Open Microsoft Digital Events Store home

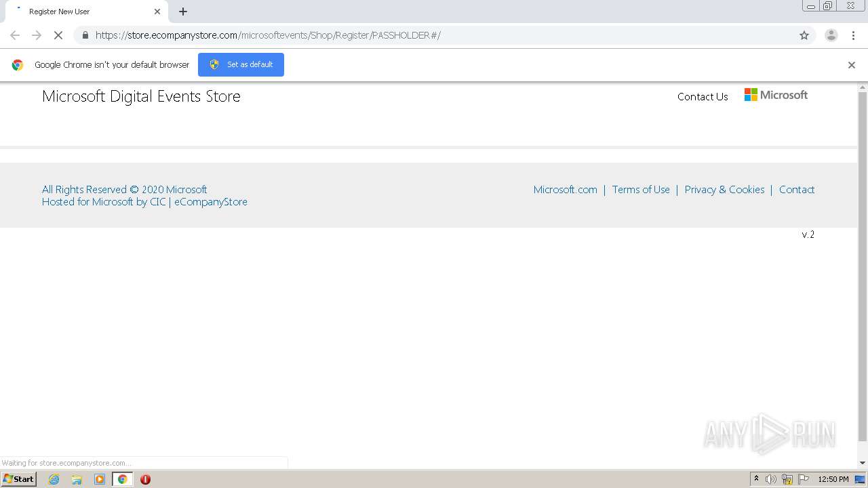pyautogui.click(x=141, y=96)
